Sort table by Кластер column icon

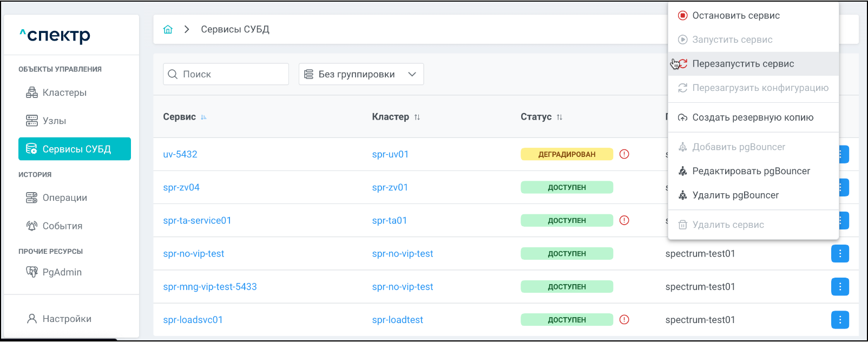[x=417, y=117]
